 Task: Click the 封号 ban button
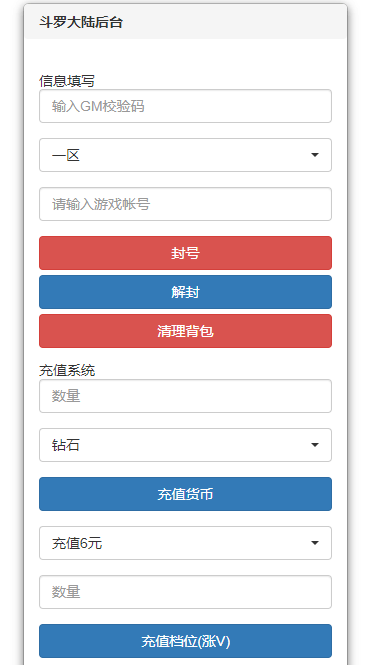pyautogui.click(x=185, y=253)
